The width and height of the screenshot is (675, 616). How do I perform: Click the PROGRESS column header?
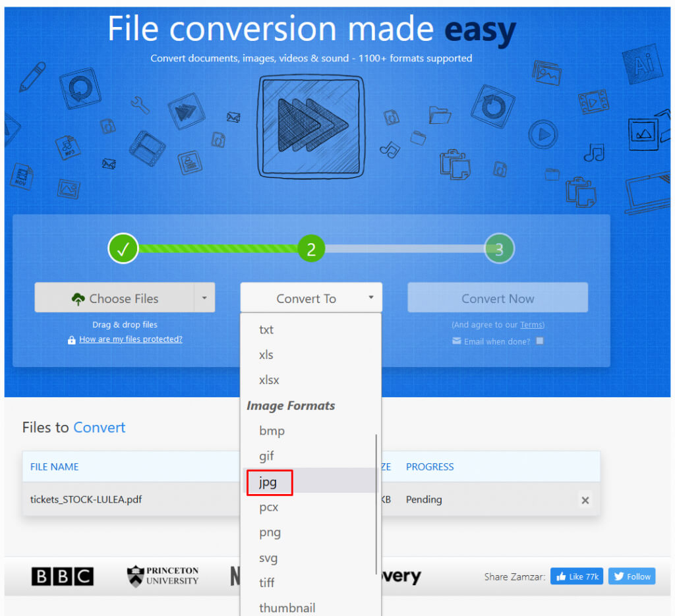(430, 466)
